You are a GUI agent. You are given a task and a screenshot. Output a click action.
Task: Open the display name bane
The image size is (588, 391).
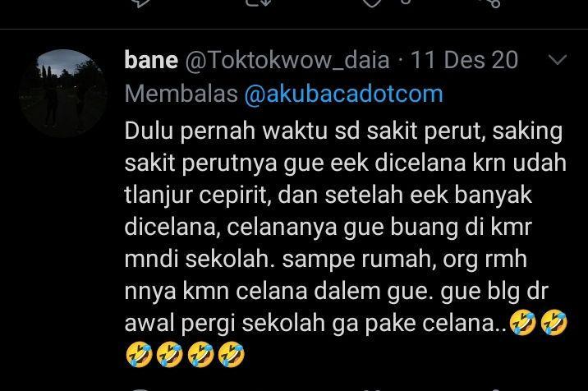pyautogui.click(x=151, y=61)
